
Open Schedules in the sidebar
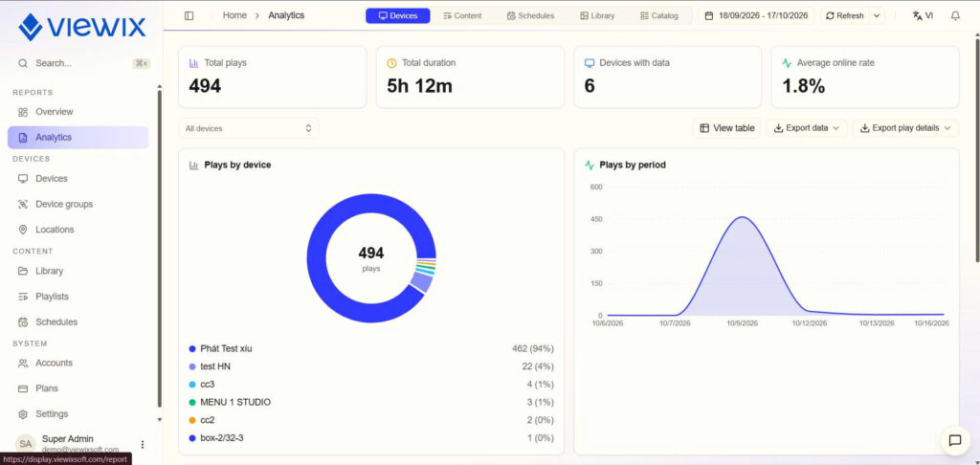pos(78,322)
